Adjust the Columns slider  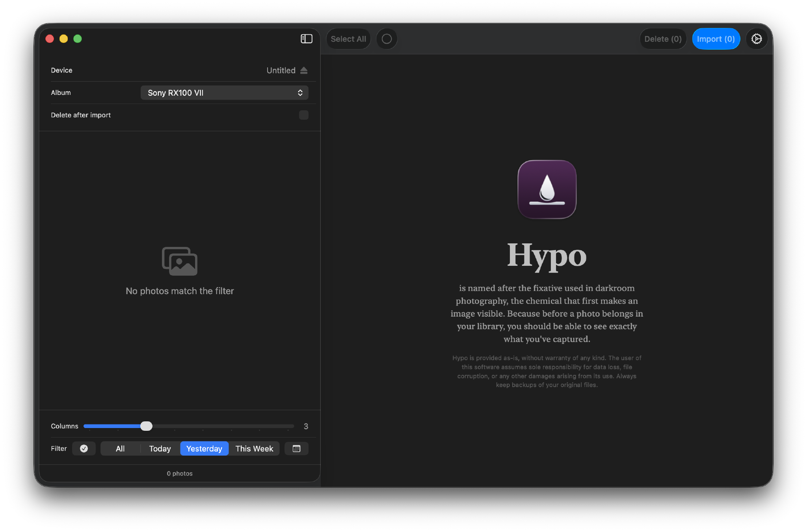[x=146, y=426]
